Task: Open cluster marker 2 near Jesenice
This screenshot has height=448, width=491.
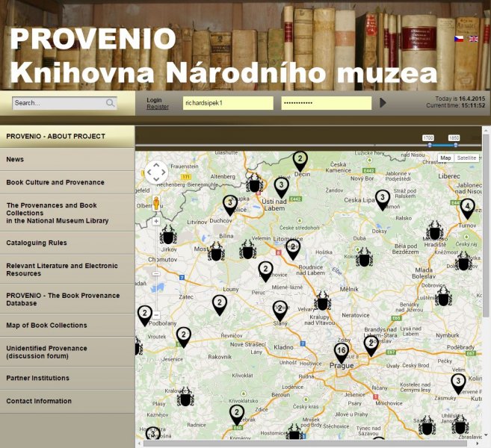Action: pos(184,337)
